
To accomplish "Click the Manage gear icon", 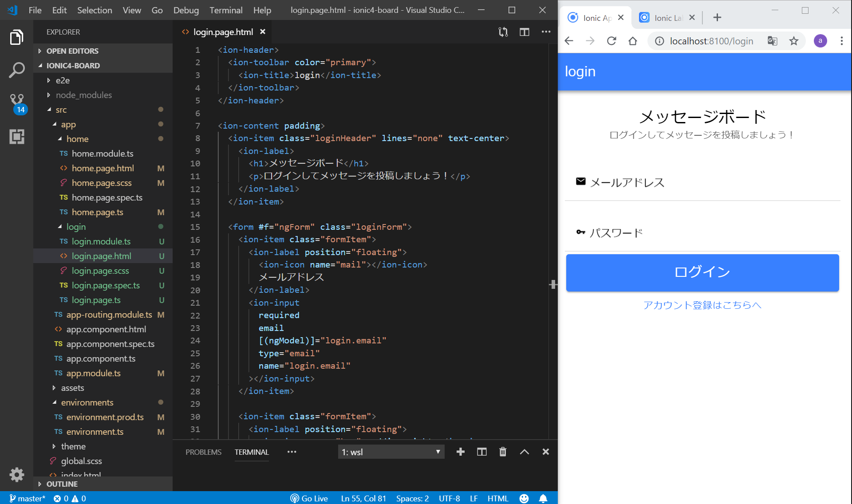I will (16, 474).
